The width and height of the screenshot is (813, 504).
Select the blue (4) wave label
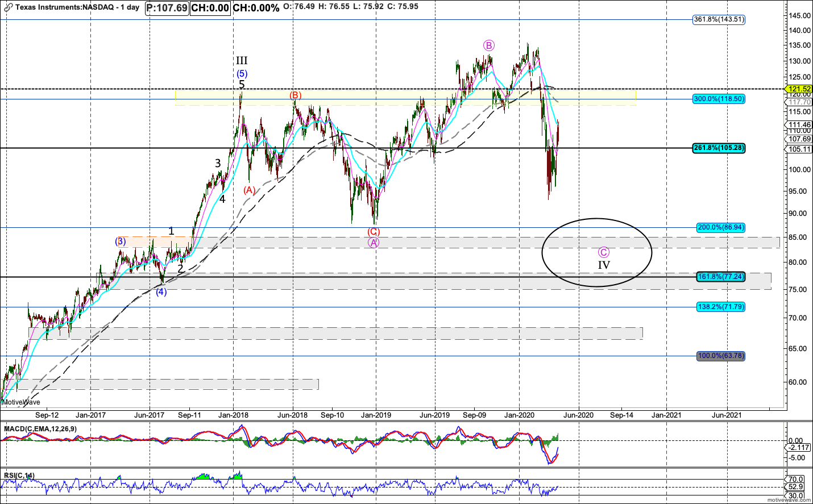click(161, 291)
